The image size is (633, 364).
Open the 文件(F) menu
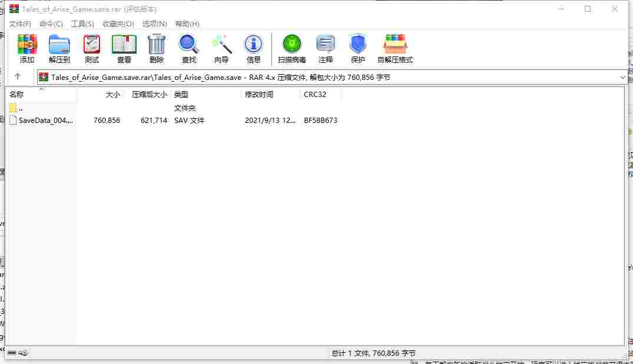click(x=20, y=24)
